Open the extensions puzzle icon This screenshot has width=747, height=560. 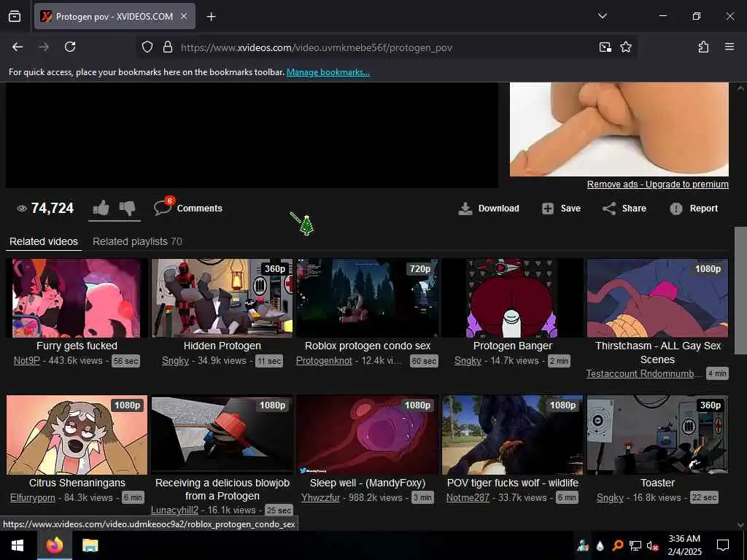click(x=703, y=47)
